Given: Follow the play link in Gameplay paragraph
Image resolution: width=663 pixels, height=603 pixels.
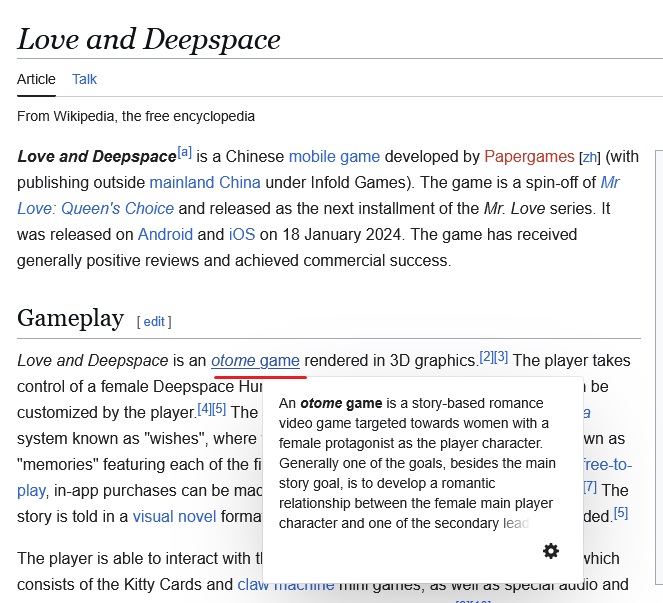Looking at the screenshot, I should click(31, 491).
